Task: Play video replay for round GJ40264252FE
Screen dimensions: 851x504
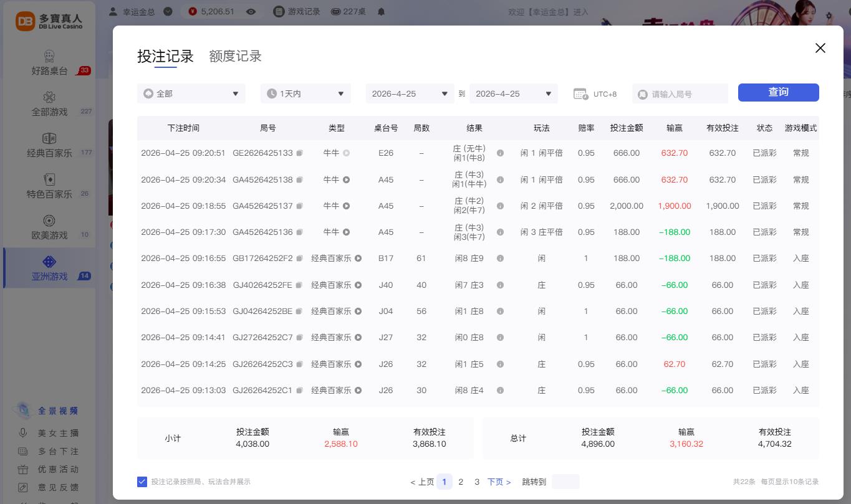Action: (x=358, y=285)
